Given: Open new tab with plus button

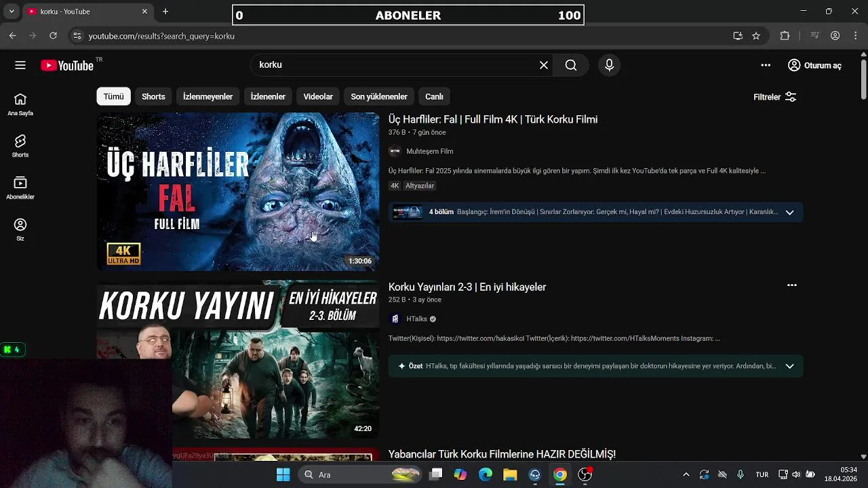Looking at the screenshot, I should click(165, 12).
